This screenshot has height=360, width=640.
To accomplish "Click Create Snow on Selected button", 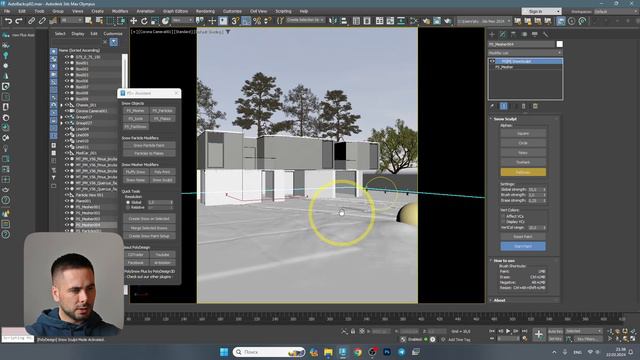I will click(149, 219).
